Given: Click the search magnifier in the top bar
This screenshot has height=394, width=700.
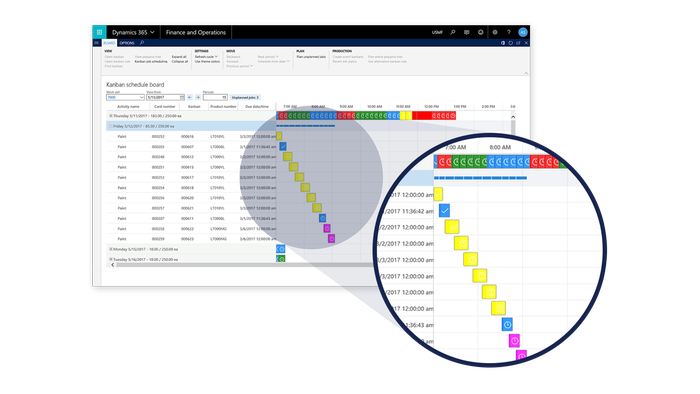Looking at the screenshot, I should (x=453, y=32).
